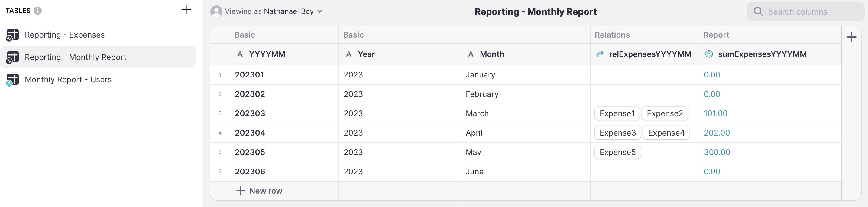Click the add new table plus icon

point(186,9)
